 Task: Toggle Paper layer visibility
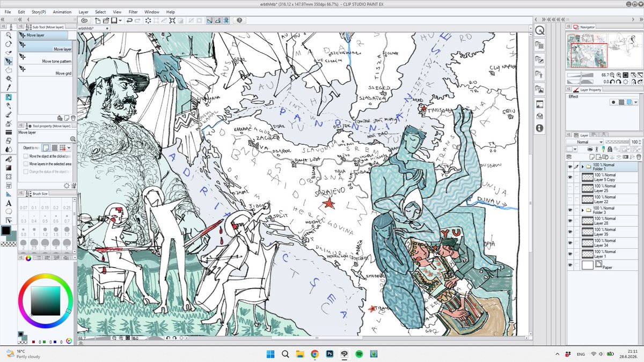pos(570,265)
